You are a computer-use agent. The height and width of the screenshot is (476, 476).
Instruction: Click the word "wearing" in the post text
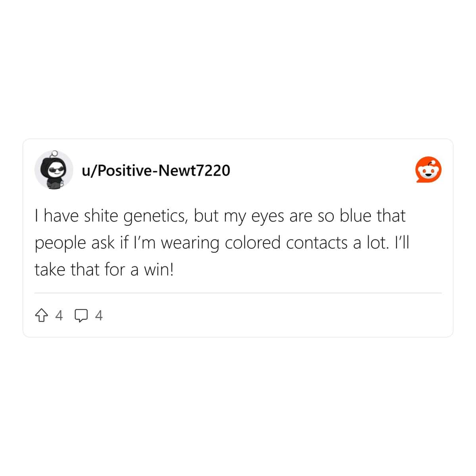pos(190,244)
